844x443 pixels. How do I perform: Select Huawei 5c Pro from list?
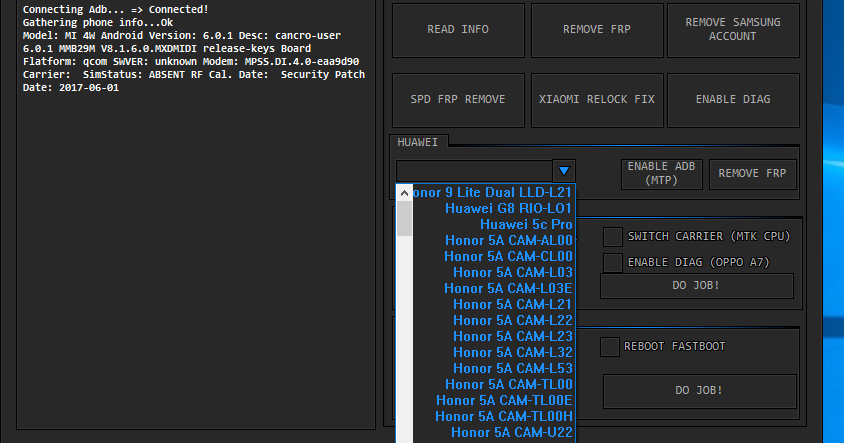(x=494, y=224)
